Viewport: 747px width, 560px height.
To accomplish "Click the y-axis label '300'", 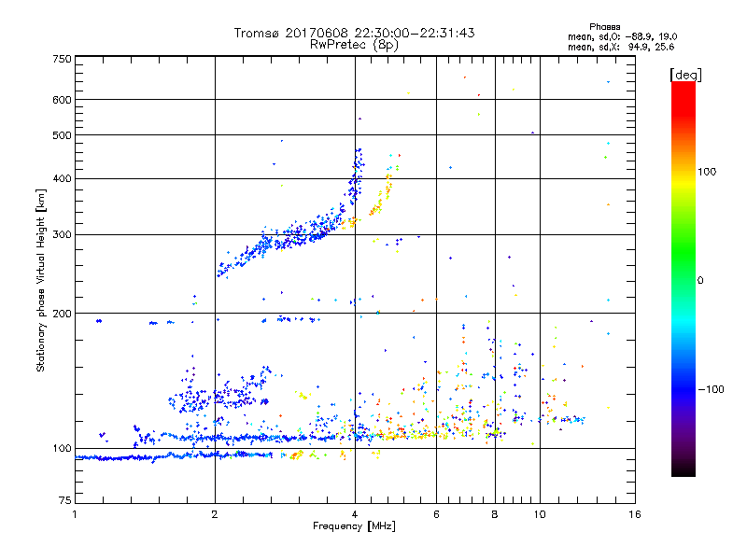I will point(62,235).
